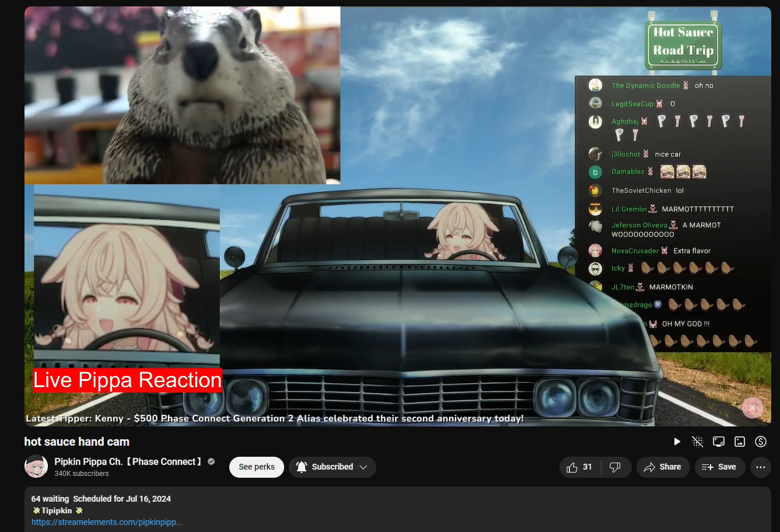This screenshot has height=532, width=780.
Task: Click the video title hot sauce hand cam
Action: pos(77,442)
